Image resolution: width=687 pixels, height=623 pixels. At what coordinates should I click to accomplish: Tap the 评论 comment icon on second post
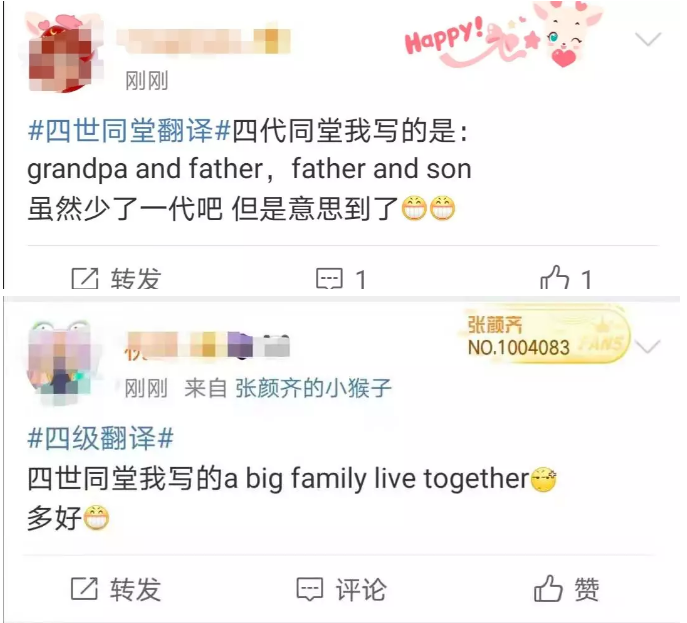click(310, 589)
